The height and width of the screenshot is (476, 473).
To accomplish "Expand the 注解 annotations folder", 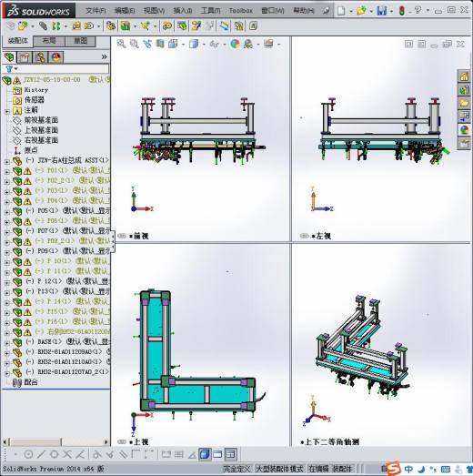I will pyautogui.click(x=7, y=111).
